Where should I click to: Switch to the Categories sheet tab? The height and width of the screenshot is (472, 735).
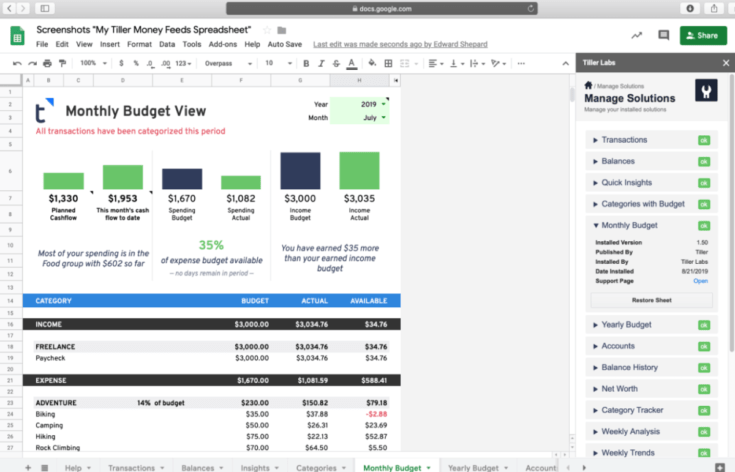point(321,467)
